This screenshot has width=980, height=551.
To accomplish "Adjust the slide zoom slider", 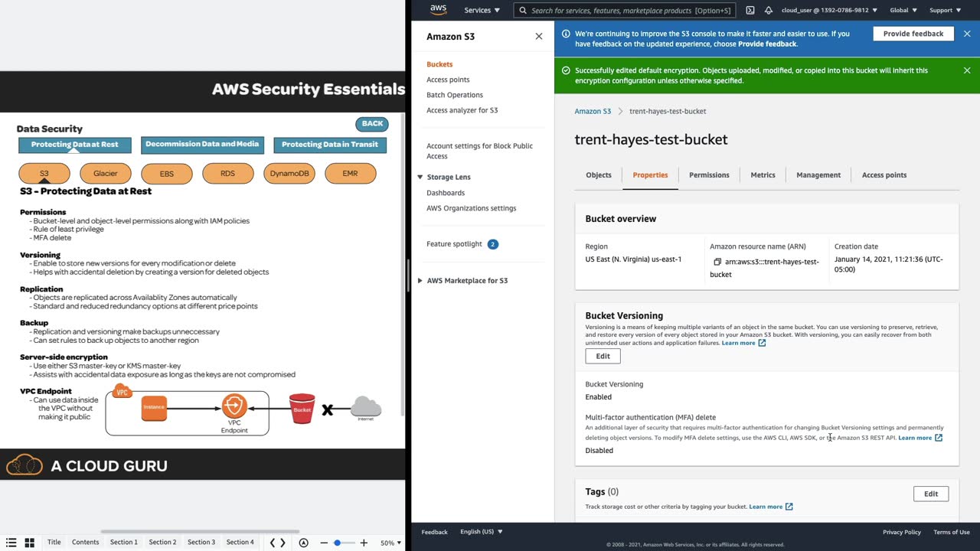I will tap(337, 543).
